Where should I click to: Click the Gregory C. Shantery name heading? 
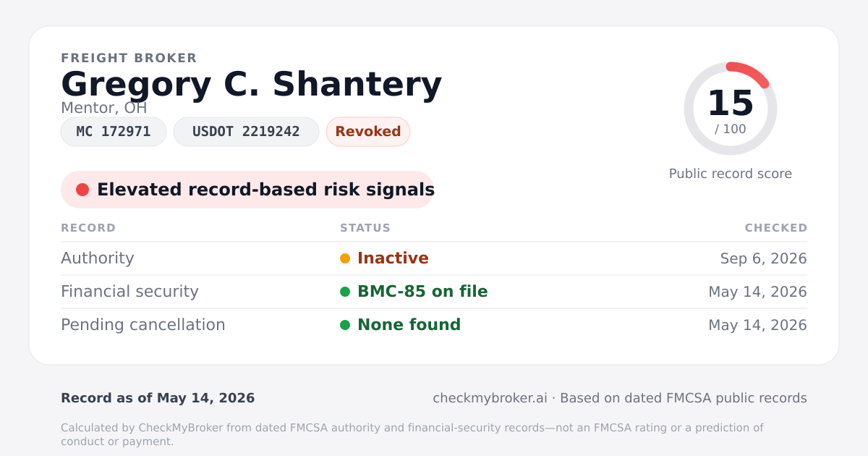[x=251, y=84]
